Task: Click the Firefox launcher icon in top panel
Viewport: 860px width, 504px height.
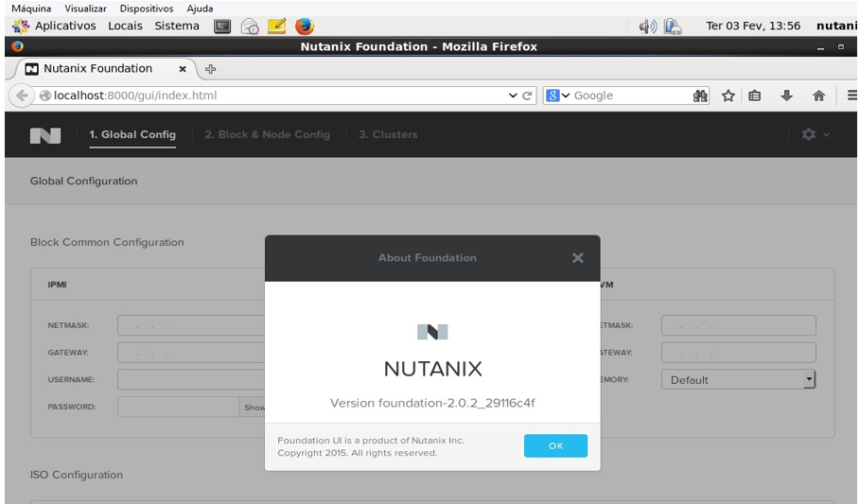Action: [x=305, y=26]
